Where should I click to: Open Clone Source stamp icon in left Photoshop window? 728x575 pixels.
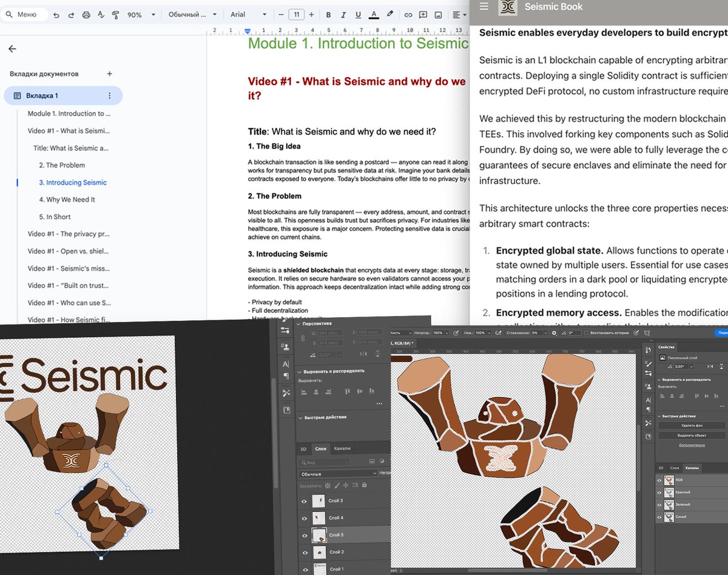click(286, 346)
